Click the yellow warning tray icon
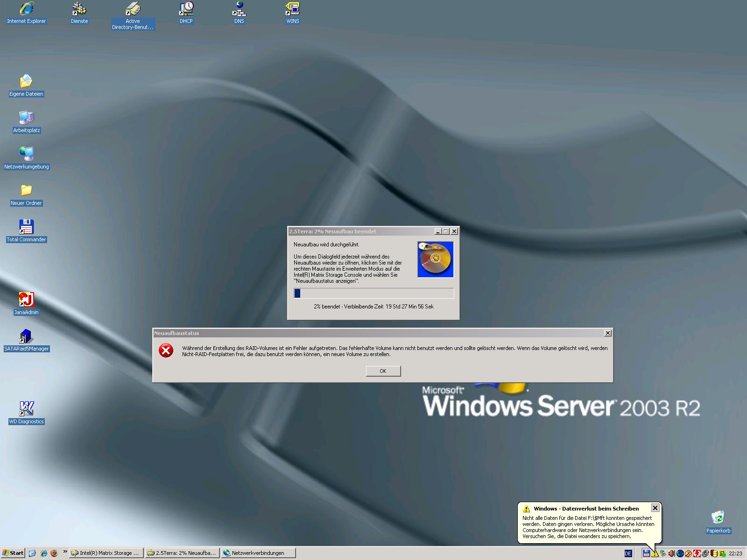747x560 pixels. (655, 553)
